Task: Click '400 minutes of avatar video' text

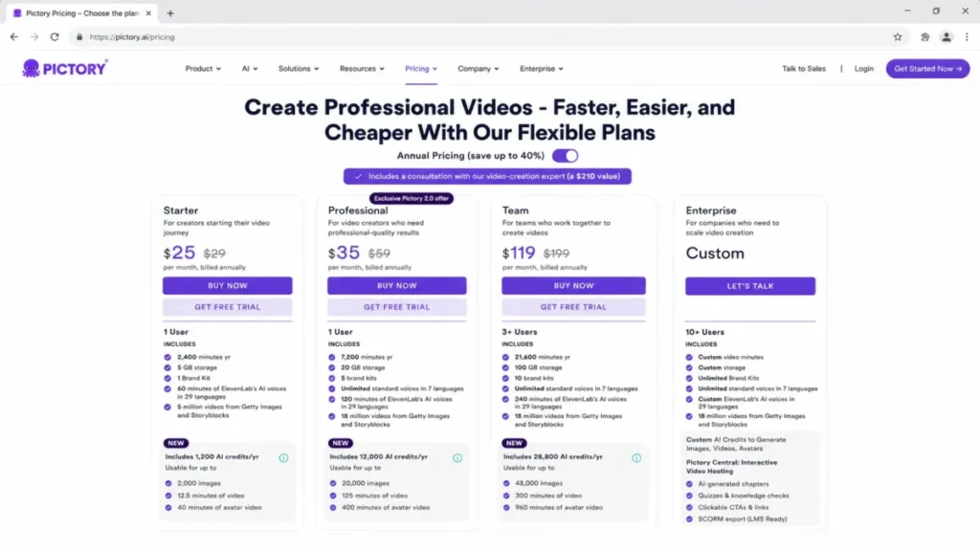Action: [x=386, y=507]
